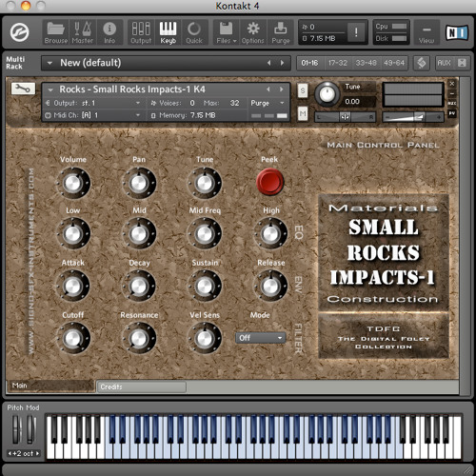Select instrument page 01-16
Viewport: 476px width, 476px height.
310,63
